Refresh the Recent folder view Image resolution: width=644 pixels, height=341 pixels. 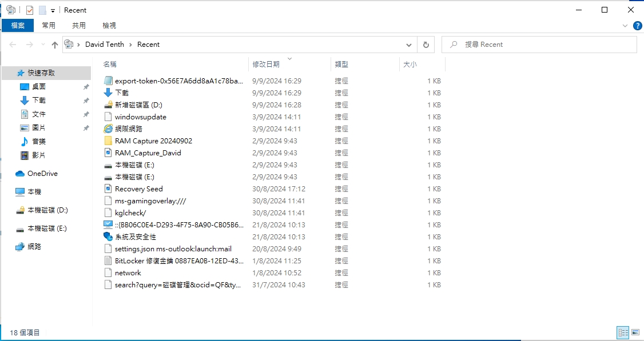point(426,45)
